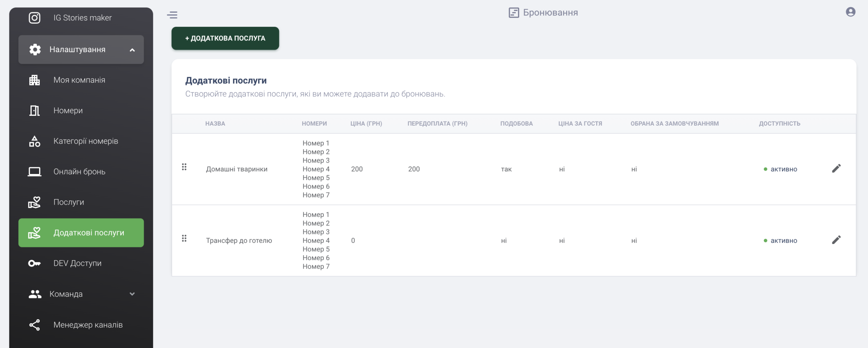Screen dimensions: 868x348
Task: Click the building icon for Моя компанія
Action: pos(34,80)
